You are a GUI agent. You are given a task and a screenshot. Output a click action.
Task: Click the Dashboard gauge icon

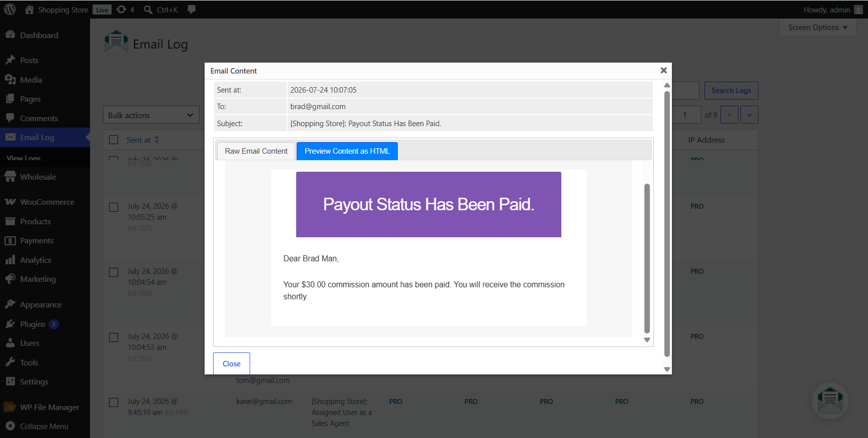point(10,35)
